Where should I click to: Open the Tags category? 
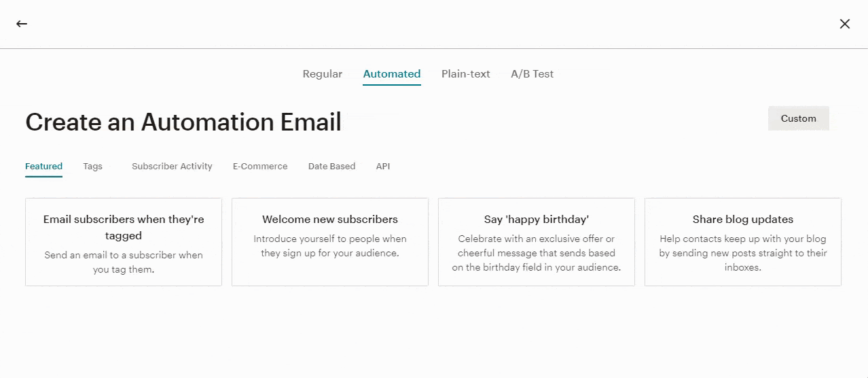click(93, 167)
